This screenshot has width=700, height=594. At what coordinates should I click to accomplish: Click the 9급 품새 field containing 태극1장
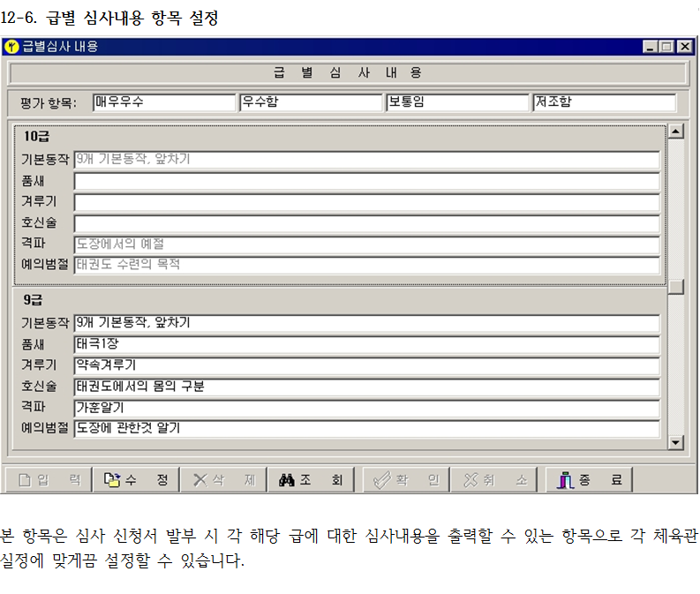[366, 344]
